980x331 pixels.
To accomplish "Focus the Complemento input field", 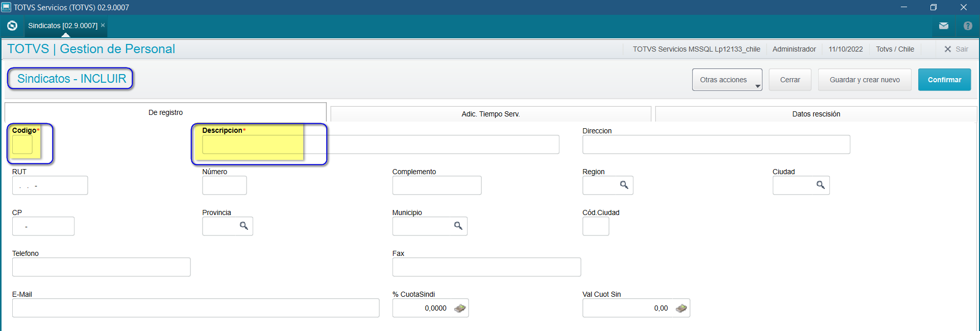I will 437,185.
